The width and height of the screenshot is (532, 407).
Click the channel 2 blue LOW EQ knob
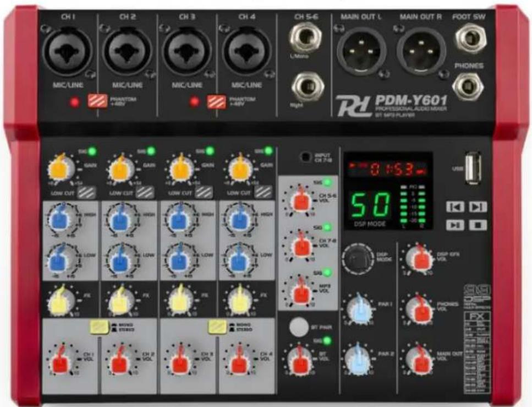tap(122, 259)
